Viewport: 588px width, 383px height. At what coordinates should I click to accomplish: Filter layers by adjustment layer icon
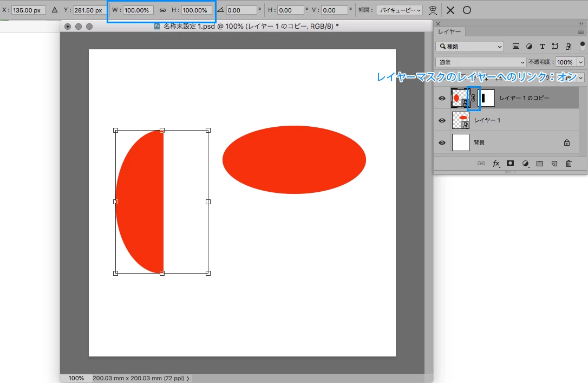529,46
